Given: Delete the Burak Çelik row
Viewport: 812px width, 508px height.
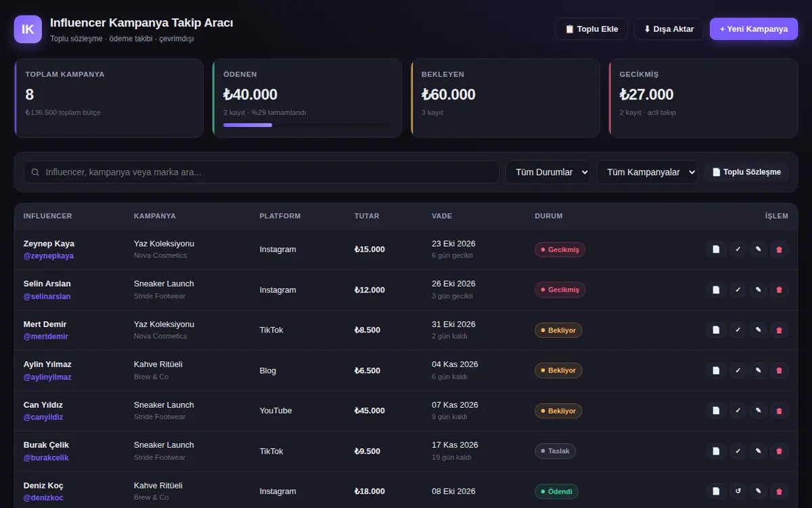Looking at the screenshot, I should tap(780, 451).
